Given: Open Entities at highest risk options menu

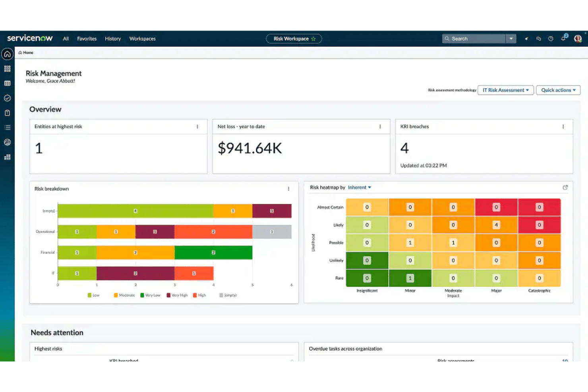Looking at the screenshot, I should pyautogui.click(x=197, y=127).
